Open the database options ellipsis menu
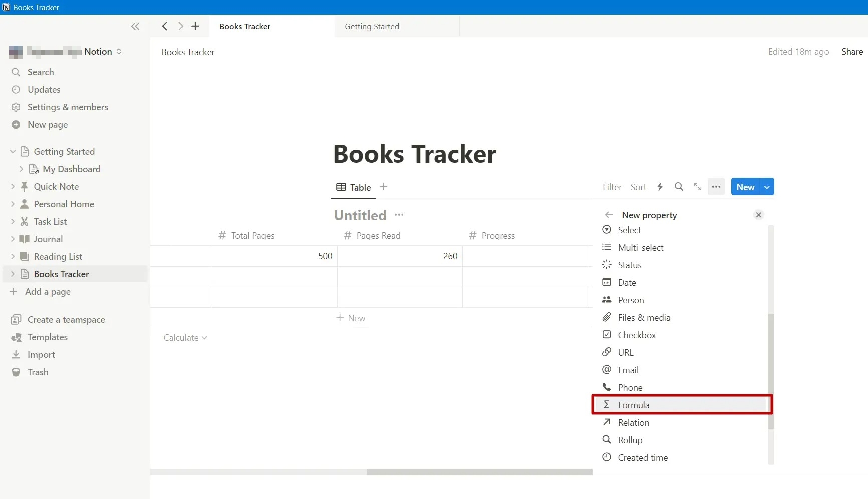Viewport: 868px width, 499px height. [x=716, y=187]
